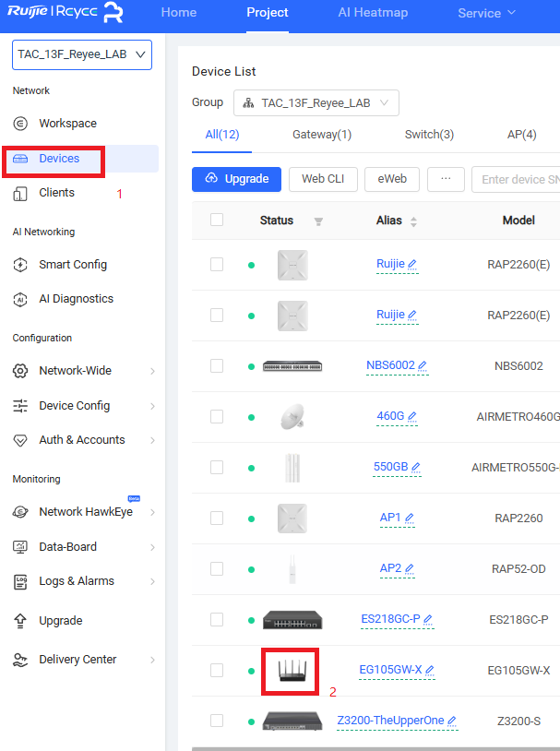Switch to the AP(4) tab
The image size is (560, 751).
point(521,135)
